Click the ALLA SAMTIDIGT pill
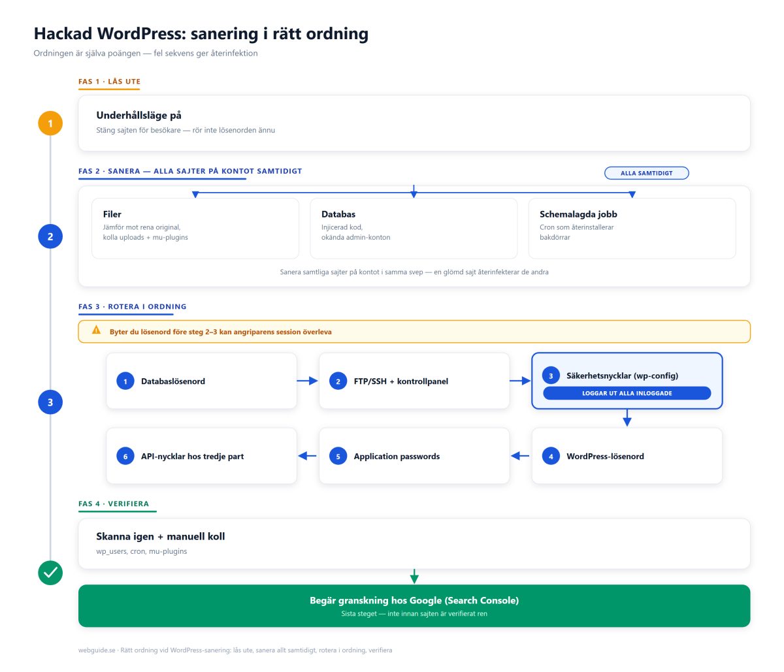The image size is (784, 672). point(646,173)
